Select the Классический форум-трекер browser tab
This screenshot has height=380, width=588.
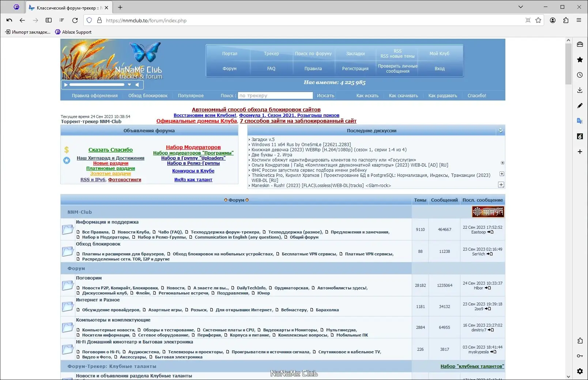point(69,7)
